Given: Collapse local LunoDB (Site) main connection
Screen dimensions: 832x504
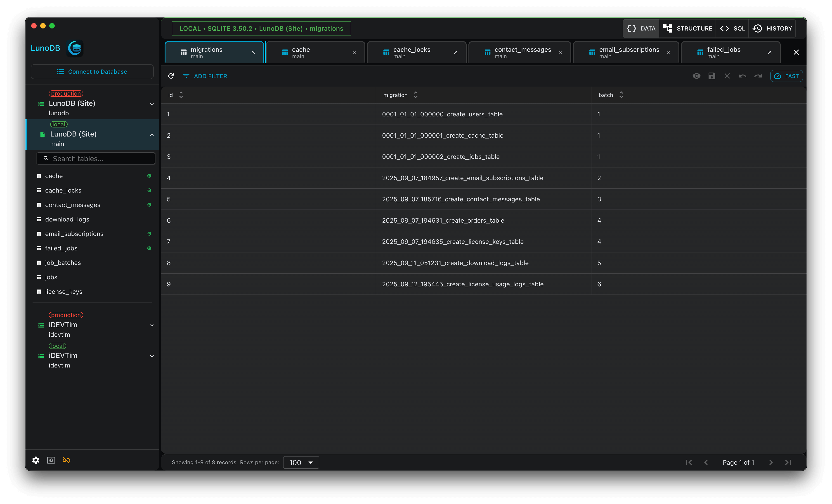Looking at the screenshot, I should click(152, 135).
